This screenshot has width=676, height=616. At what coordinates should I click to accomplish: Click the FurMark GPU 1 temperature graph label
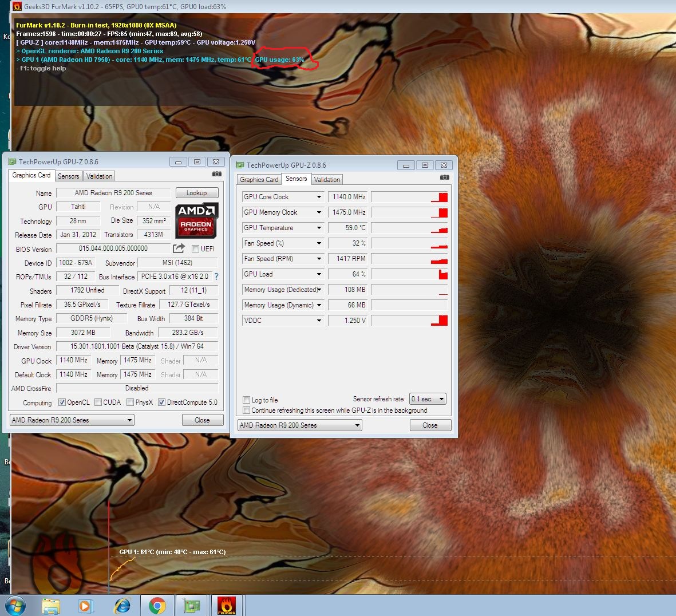click(172, 552)
